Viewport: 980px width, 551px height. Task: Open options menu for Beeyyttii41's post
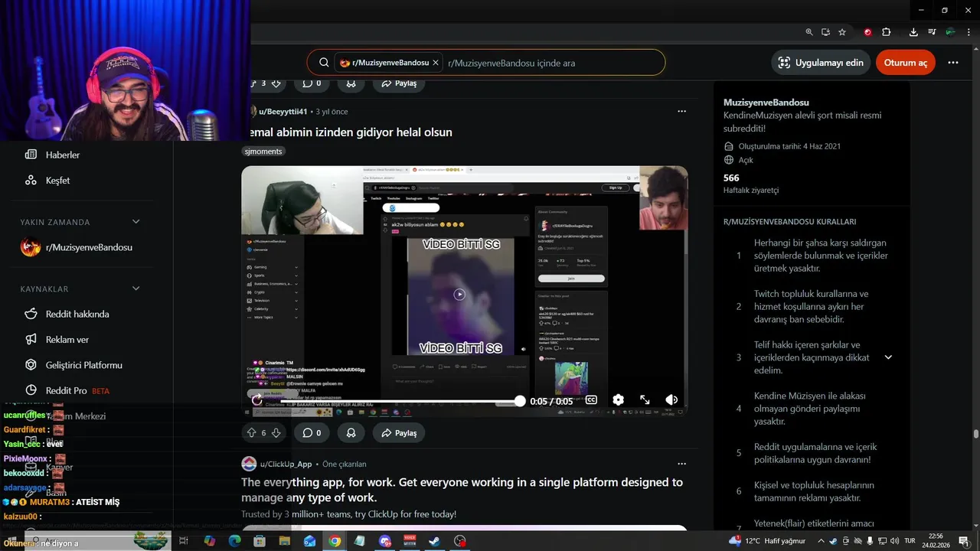[x=681, y=112]
